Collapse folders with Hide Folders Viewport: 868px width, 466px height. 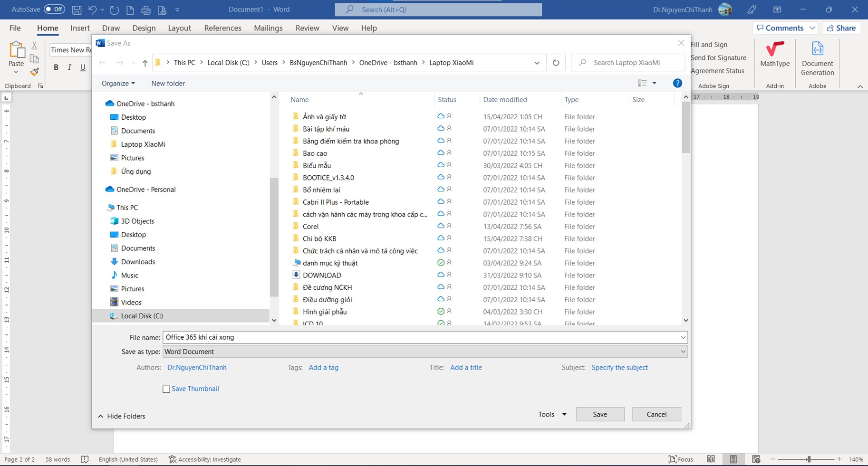[x=122, y=416]
